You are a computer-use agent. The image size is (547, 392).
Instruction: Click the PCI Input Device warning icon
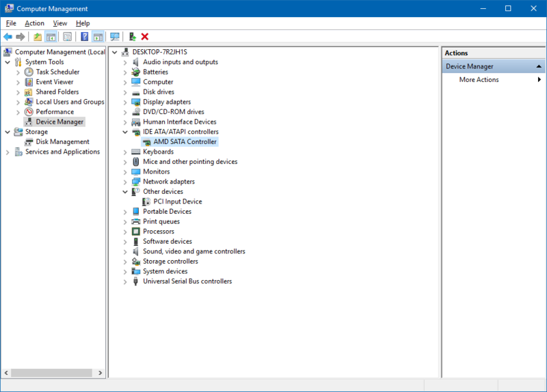pos(146,201)
